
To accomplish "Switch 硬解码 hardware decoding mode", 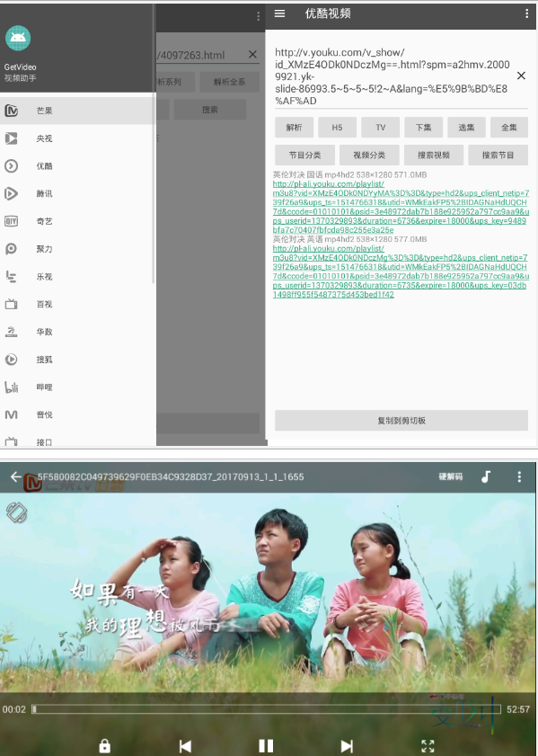I will point(450,476).
